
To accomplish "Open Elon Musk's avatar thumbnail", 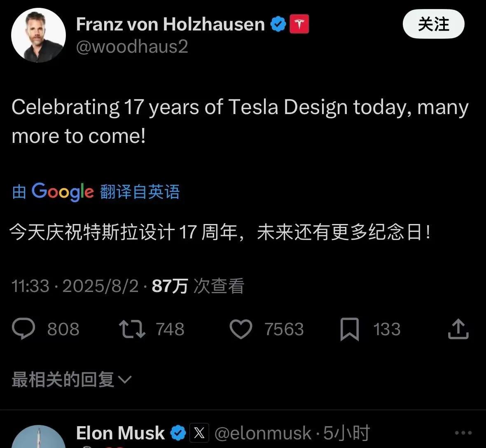I will (38, 438).
